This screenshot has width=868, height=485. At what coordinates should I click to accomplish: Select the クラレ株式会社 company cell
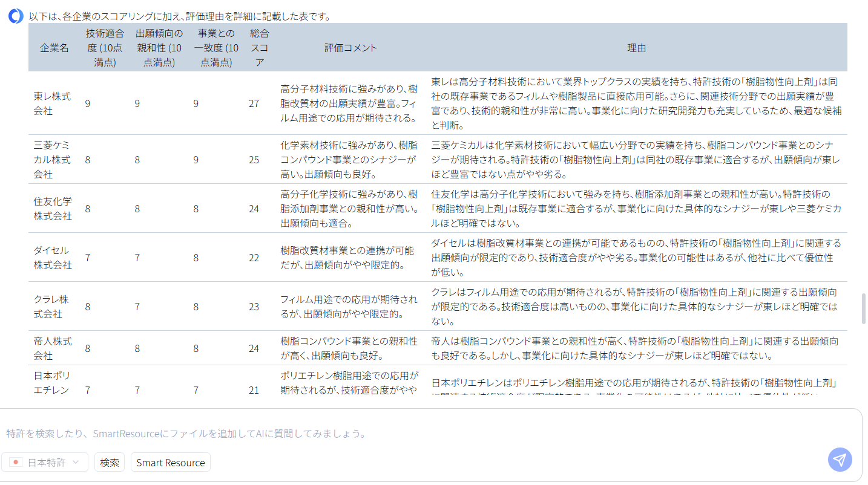(x=54, y=307)
